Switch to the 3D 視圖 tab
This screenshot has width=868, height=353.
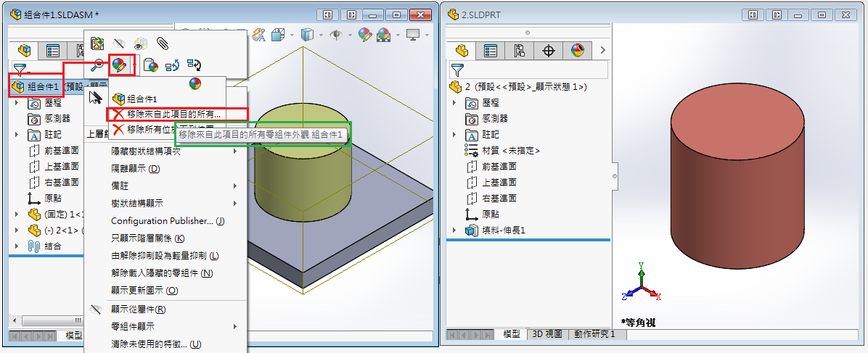pyautogui.click(x=547, y=334)
